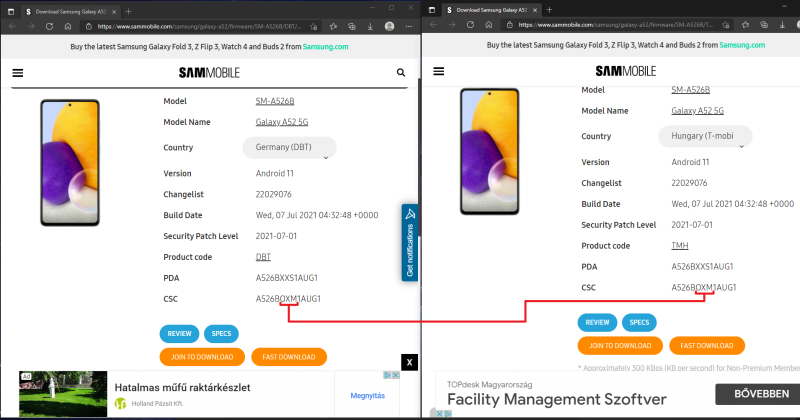Click SPECS button in left window
This screenshot has height=420, width=800.
click(221, 334)
